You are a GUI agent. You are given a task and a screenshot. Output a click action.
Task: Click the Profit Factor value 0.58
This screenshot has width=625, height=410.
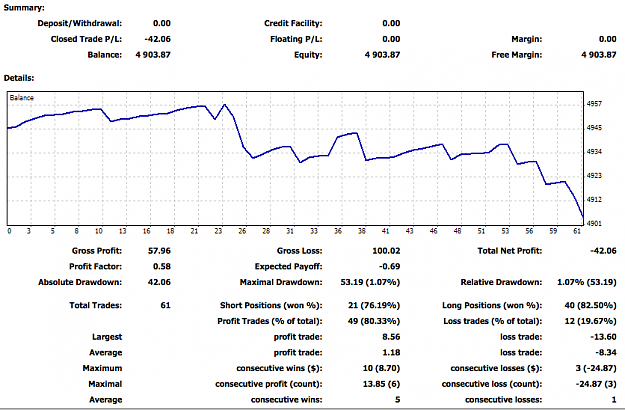point(162,267)
